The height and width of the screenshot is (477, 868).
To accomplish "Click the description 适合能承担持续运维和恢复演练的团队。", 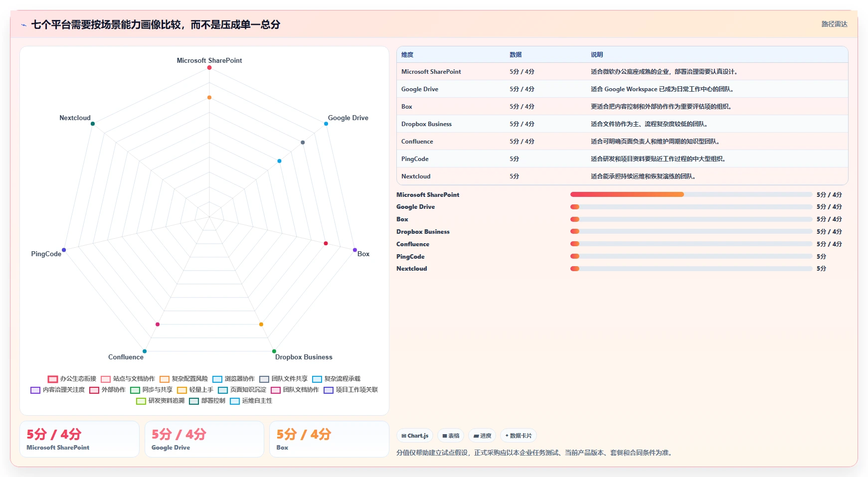I will click(645, 176).
